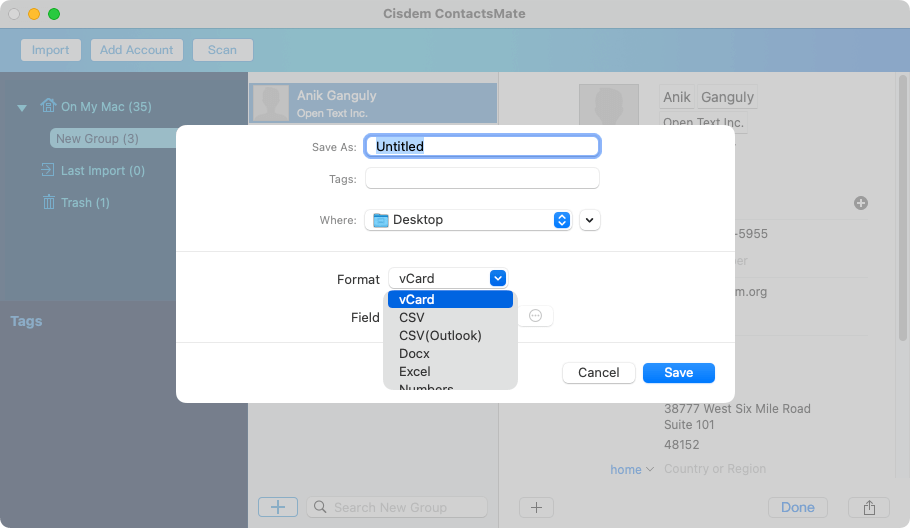Cancel the save dialog
The image size is (910, 528).
(x=598, y=373)
